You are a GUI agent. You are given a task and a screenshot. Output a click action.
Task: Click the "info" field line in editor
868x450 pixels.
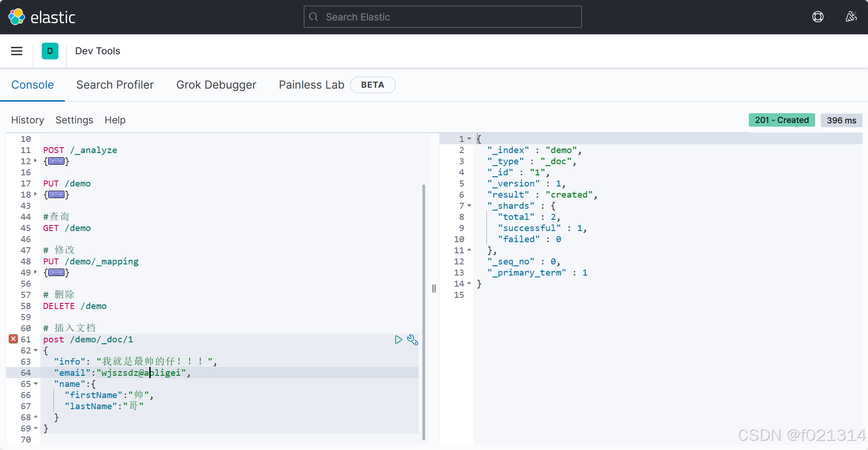[135, 361]
